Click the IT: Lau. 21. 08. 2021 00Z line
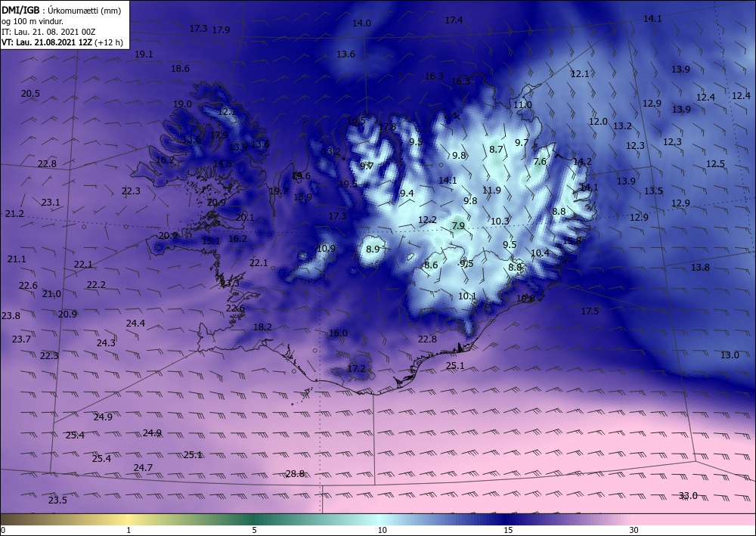 click(x=48, y=32)
